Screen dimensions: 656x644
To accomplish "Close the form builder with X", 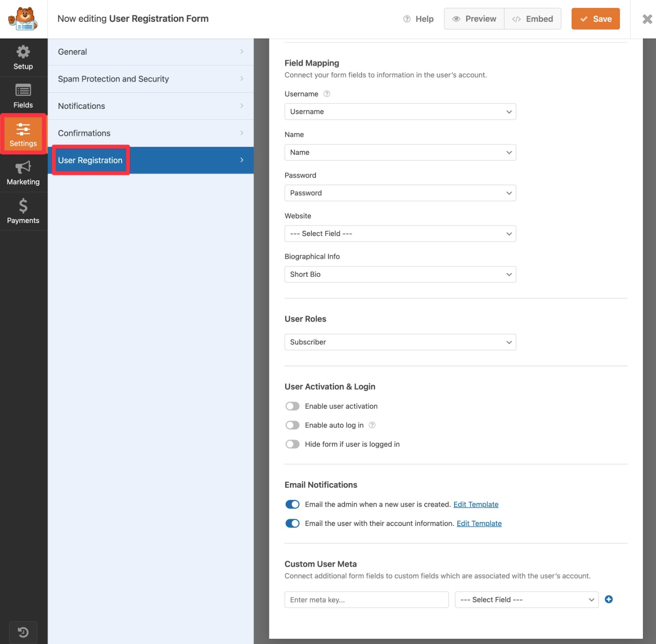I will (647, 19).
